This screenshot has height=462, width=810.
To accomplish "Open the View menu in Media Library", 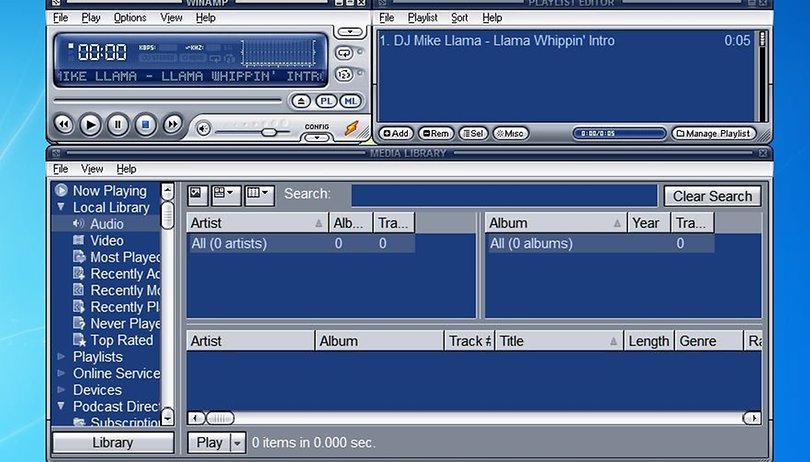I will [92, 169].
